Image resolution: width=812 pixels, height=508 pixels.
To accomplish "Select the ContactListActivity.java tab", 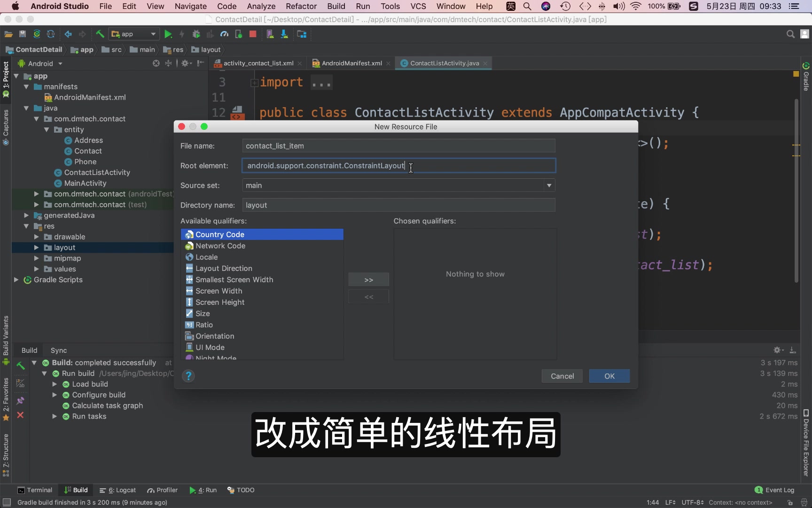I will point(444,63).
